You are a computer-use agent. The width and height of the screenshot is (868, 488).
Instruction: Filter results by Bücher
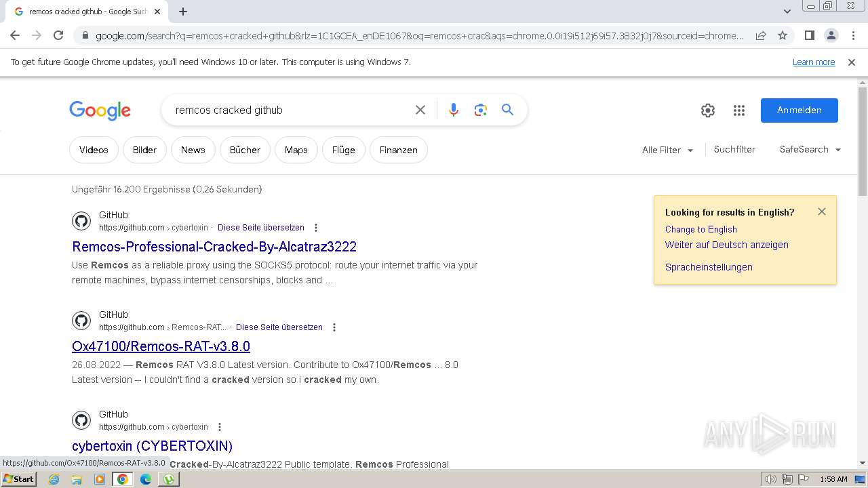pyautogui.click(x=245, y=150)
